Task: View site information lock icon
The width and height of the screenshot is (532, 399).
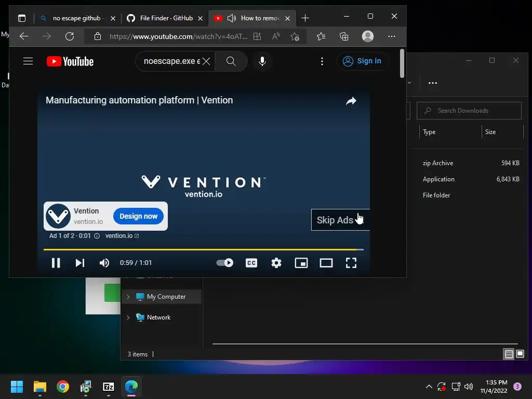Action: pyautogui.click(x=98, y=36)
